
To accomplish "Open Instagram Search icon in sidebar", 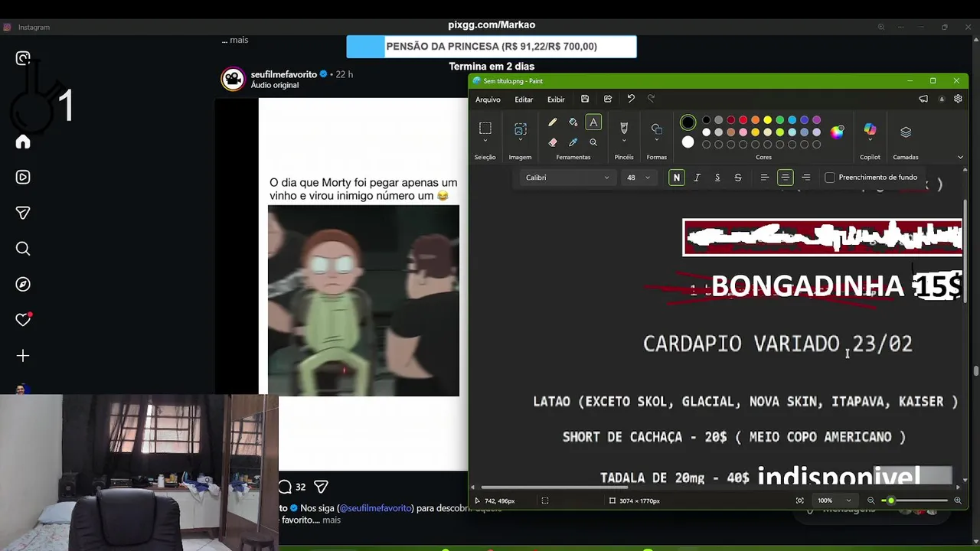I will tap(23, 249).
